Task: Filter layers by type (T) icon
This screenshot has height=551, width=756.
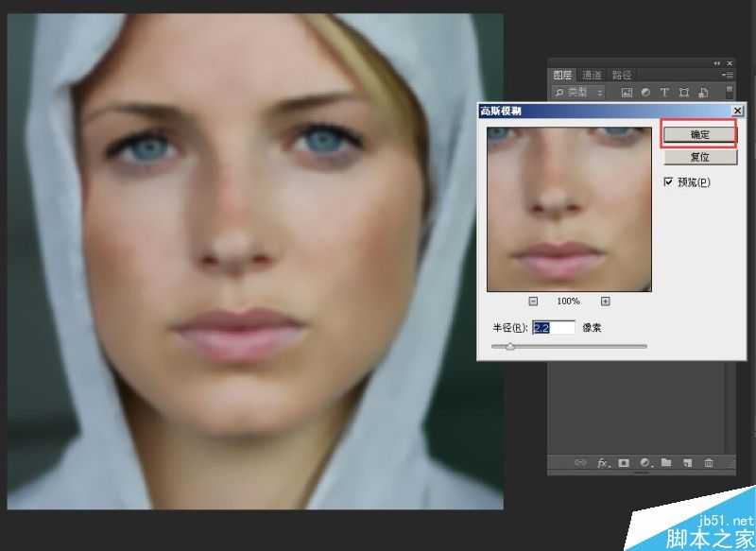Action: [664, 93]
